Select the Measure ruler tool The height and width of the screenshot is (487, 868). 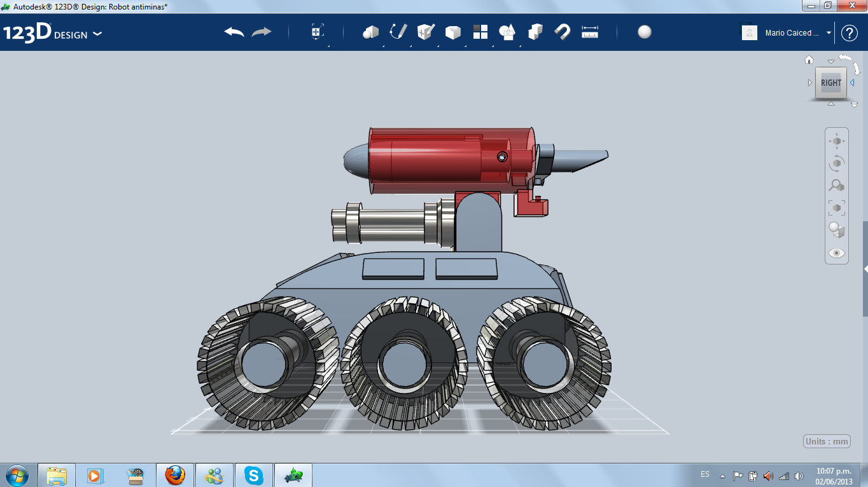click(590, 32)
